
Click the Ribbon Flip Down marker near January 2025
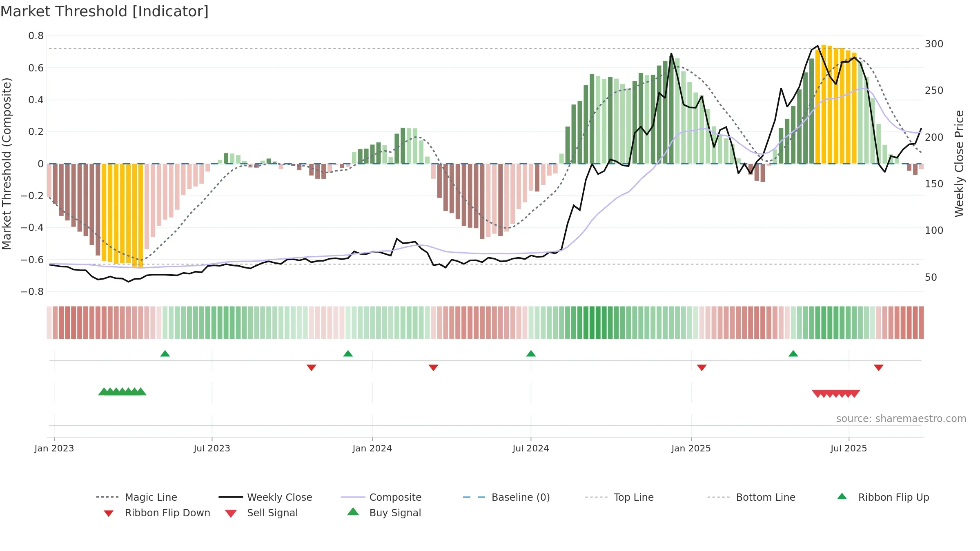click(702, 368)
